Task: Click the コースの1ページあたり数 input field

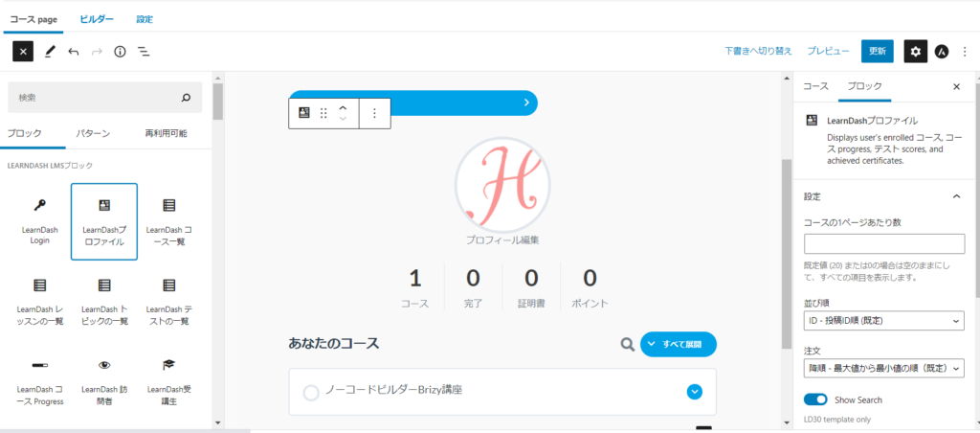Action: click(x=883, y=243)
